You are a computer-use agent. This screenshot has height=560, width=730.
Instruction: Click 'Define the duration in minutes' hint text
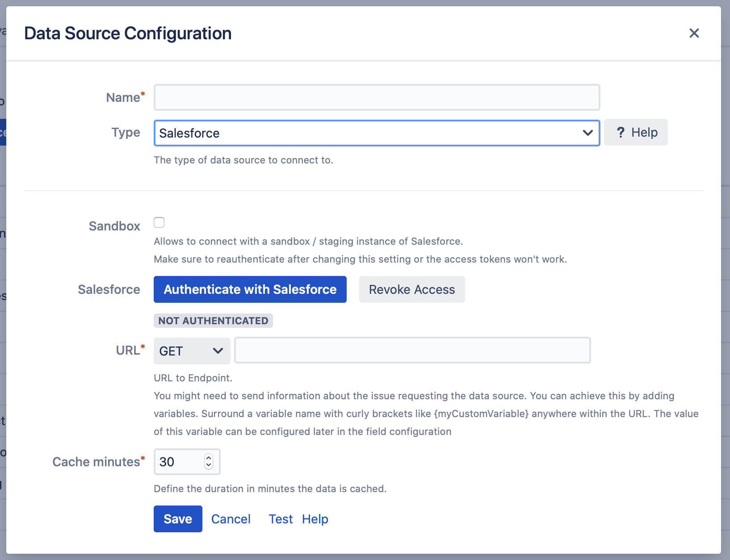click(x=270, y=489)
